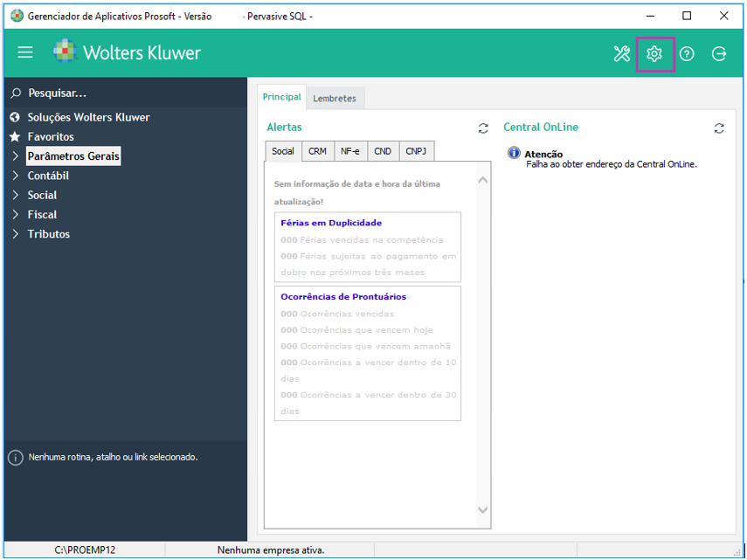Click the Wolters Kluwer logo
Image resolution: width=747 pixels, height=560 pixels.
click(x=127, y=52)
